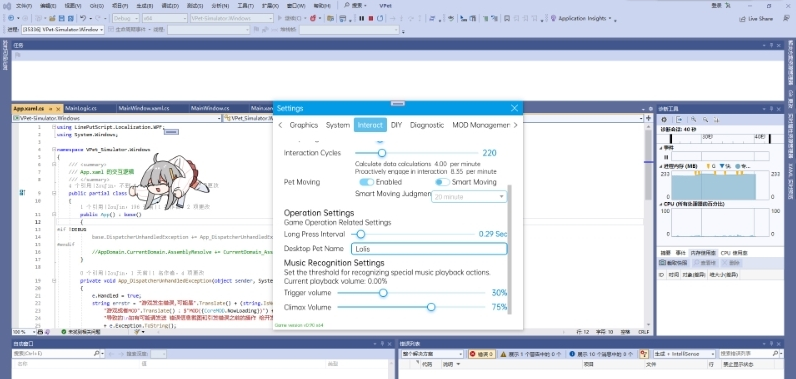Stop debugging with the red square icon
This screenshot has height=379, width=796.
pyautogui.click(x=371, y=18)
